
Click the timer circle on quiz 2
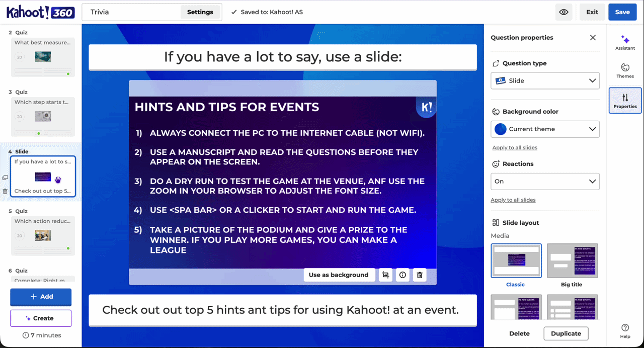tap(20, 57)
